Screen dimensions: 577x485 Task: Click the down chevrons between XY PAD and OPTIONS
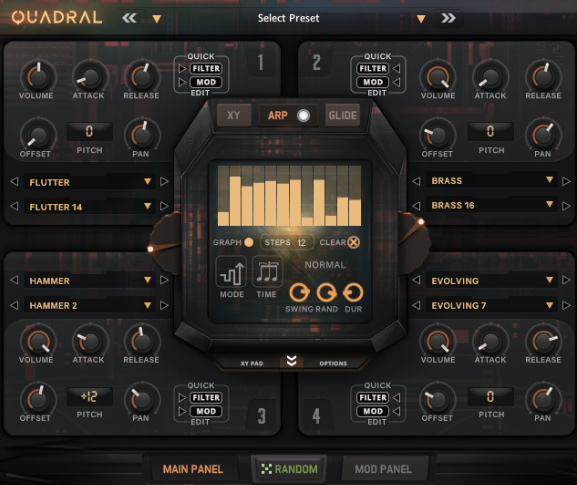click(291, 361)
